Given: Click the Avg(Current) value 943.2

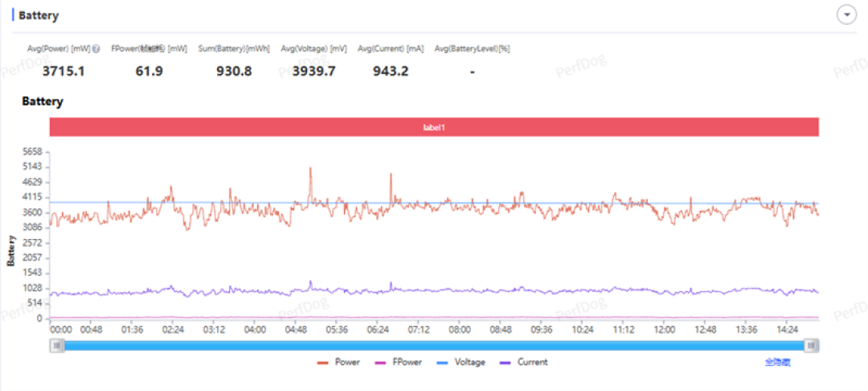Looking at the screenshot, I should 391,71.
